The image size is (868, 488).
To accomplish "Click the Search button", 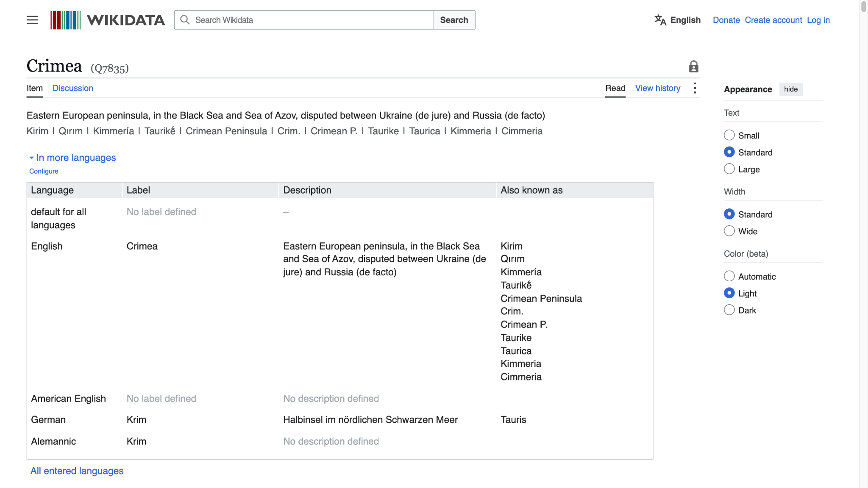I will coord(454,20).
